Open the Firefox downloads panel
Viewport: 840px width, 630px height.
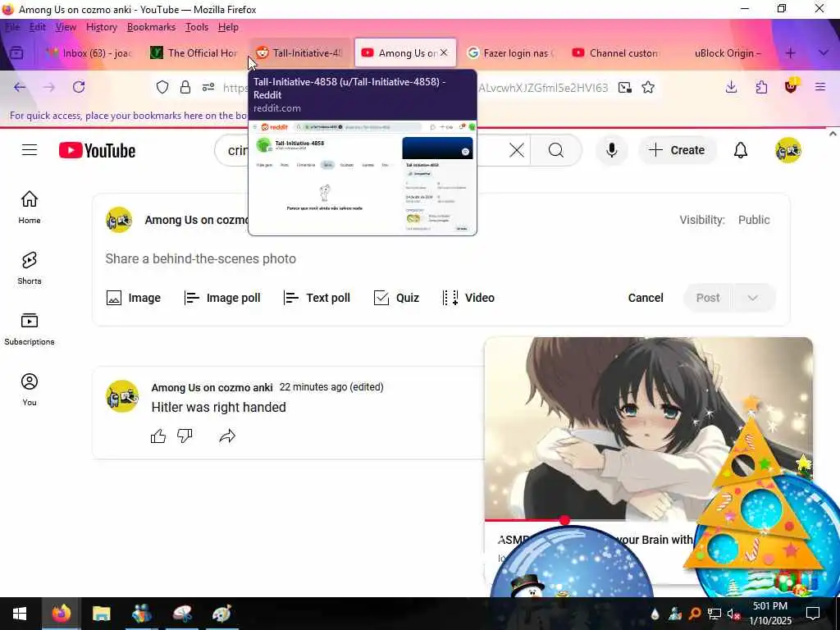(731, 87)
